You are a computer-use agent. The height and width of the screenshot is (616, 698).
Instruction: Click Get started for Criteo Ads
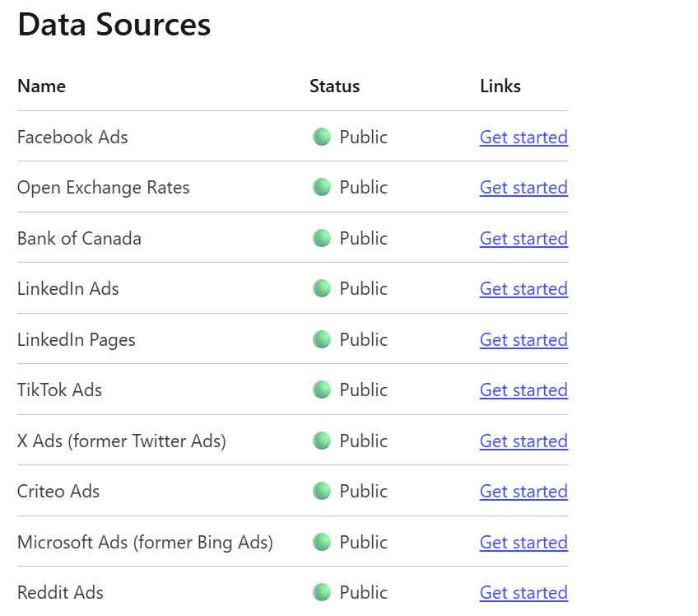[523, 491]
